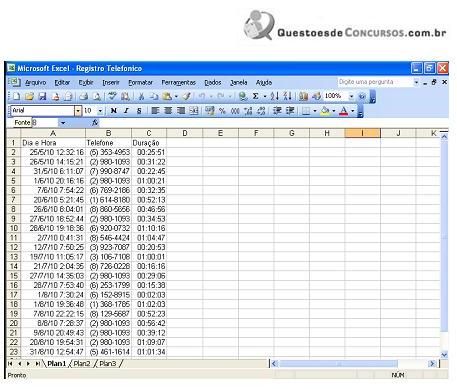The width and height of the screenshot is (457, 389).
Task: Toggle align right
Action: 181,111
